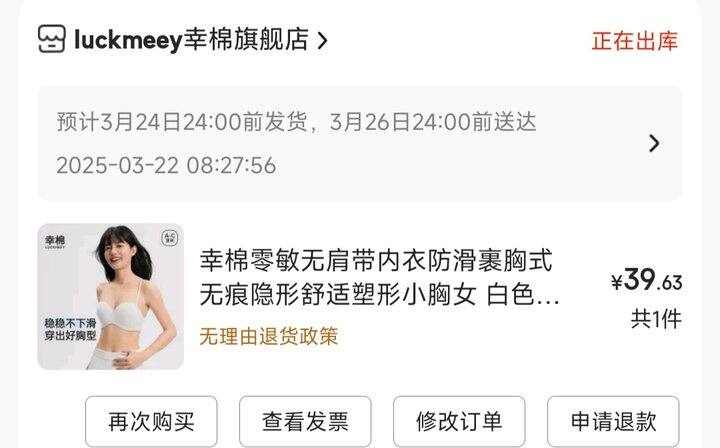Open the estimated delivery details text
This screenshot has height=448, width=720.
pyautogui.click(x=296, y=122)
